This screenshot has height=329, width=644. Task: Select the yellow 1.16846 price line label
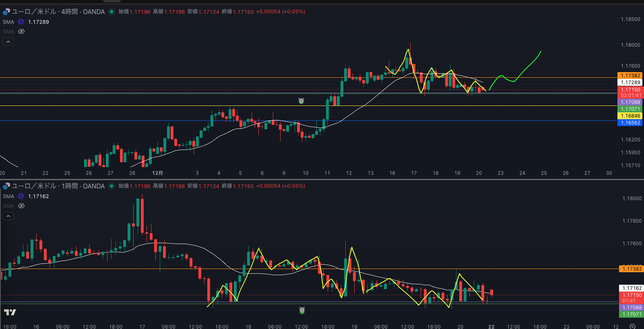coord(630,116)
